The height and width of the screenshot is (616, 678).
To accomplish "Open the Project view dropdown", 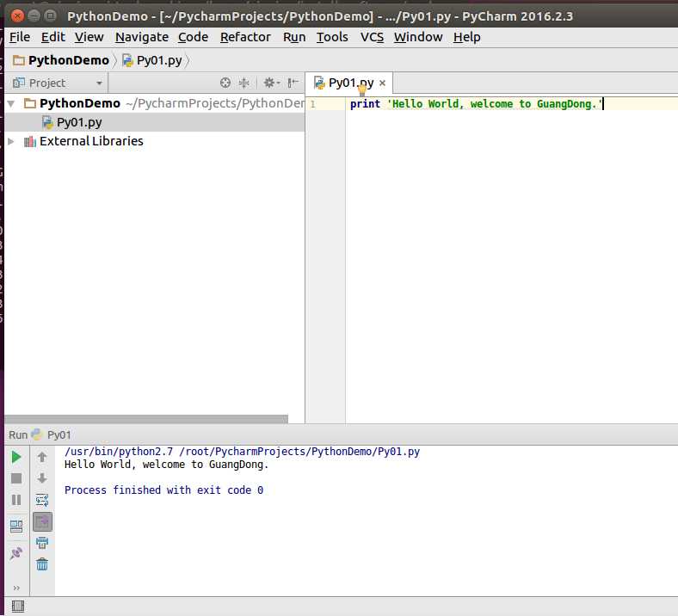I will [x=100, y=83].
